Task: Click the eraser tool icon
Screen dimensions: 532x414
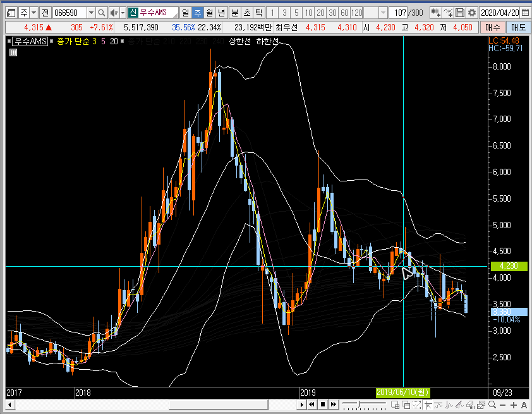Action: pos(471,405)
